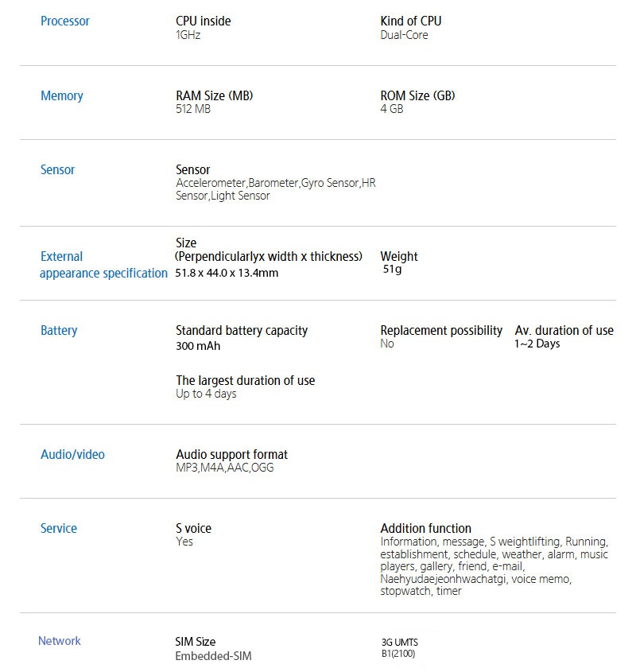The image size is (636, 672).
Task: Click the Weight spec heading
Action: point(399,257)
